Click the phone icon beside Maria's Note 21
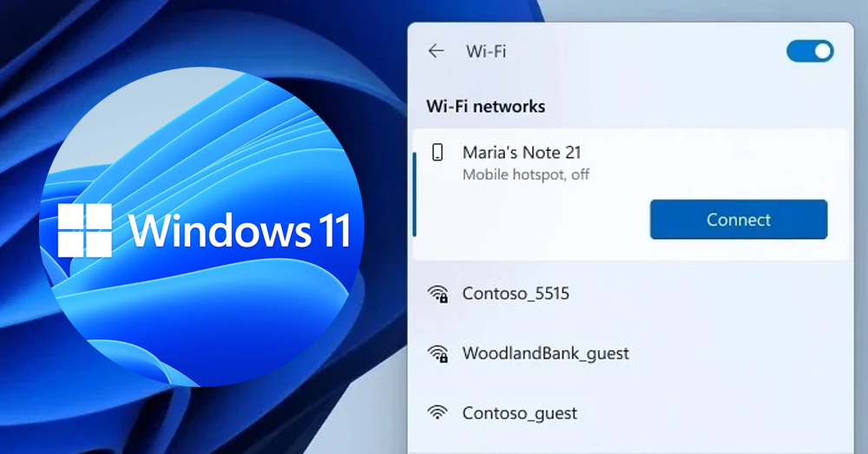This screenshot has width=868, height=454. pyautogui.click(x=437, y=152)
